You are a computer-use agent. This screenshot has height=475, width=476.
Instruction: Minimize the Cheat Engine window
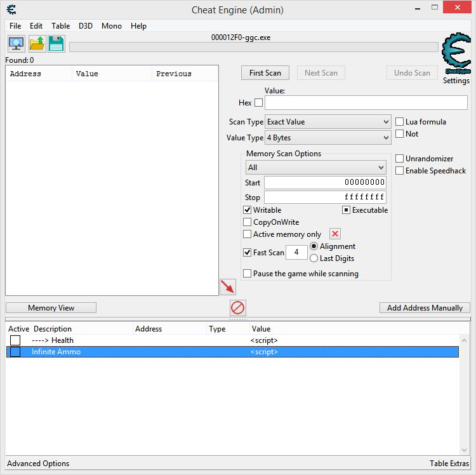point(418,8)
